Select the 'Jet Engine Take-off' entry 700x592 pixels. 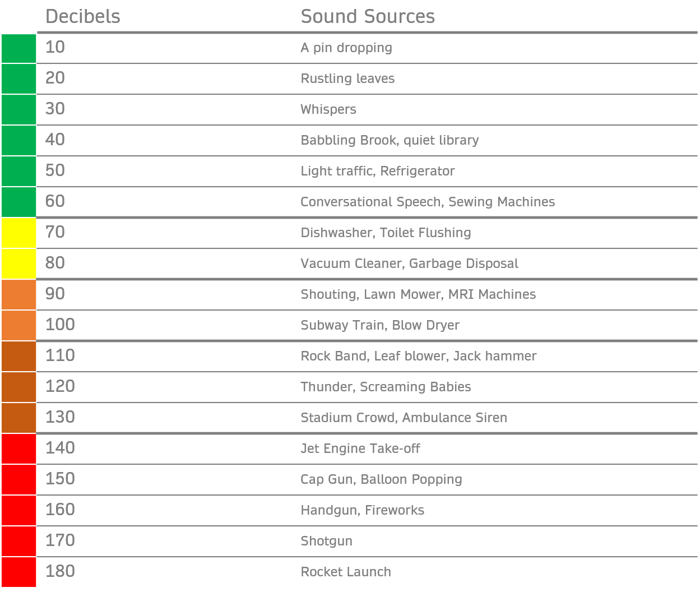(360, 449)
